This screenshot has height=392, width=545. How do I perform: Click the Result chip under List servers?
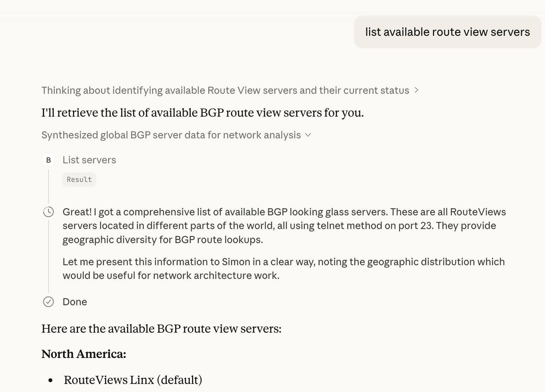(x=79, y=179)
